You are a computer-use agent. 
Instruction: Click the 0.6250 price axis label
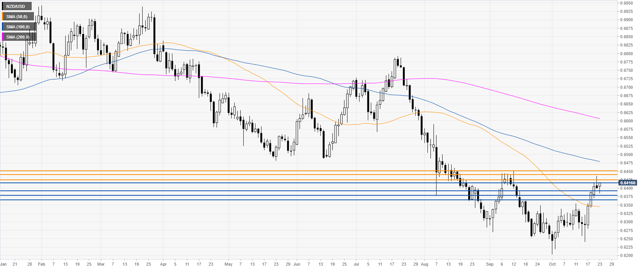(x=626, y=239)
